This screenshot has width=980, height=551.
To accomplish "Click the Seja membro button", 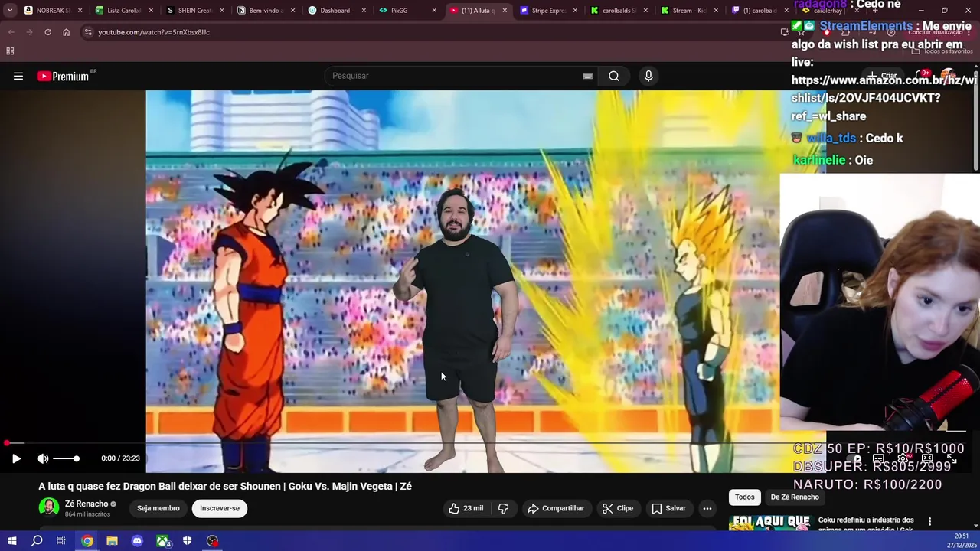I will click(158, 508).
